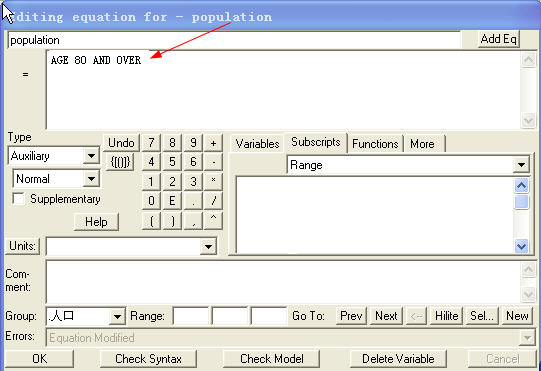The image size is (541, 371).
Task: Switch to the Subscripts tab
Action: click(x=315, y=142)
